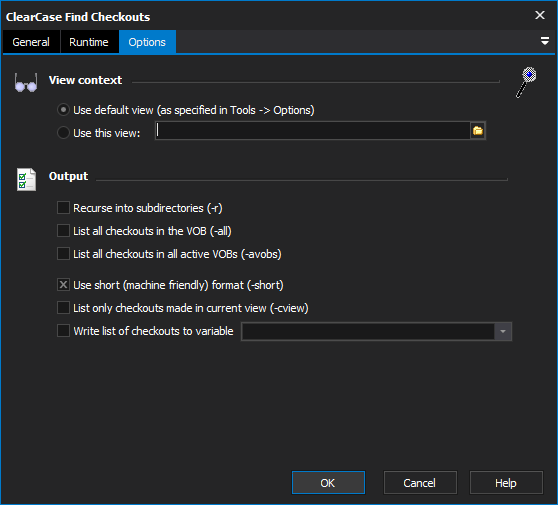This screenshot has height=505, width=558.
Task: Focus the Use this view text field
Action: coord(313,131)
